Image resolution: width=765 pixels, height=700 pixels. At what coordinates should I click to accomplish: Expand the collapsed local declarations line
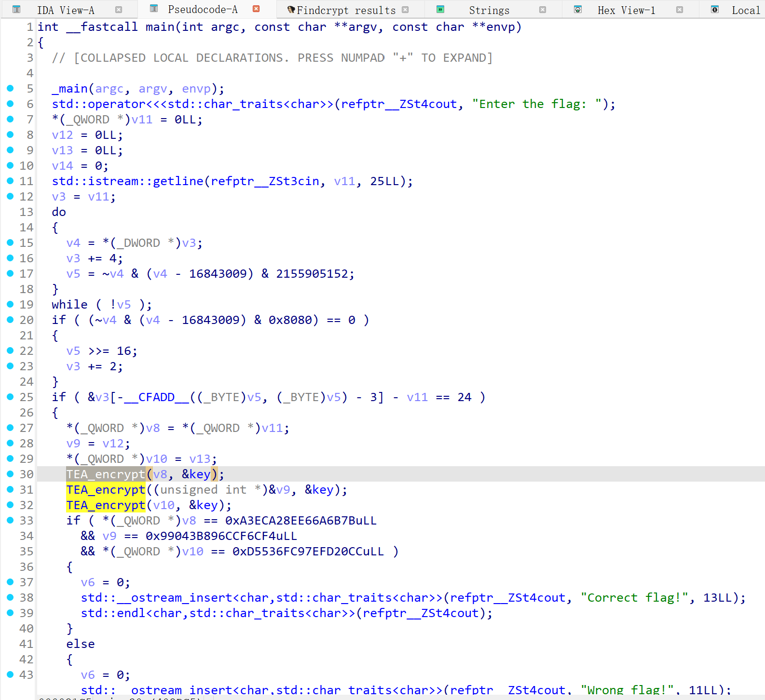[x=272, y=58]
